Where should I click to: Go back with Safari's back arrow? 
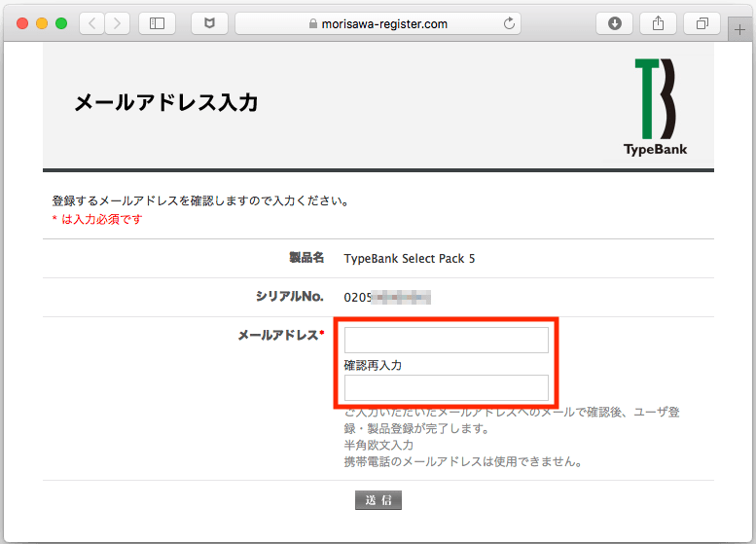pyautogui.click(x=92, y=23)
